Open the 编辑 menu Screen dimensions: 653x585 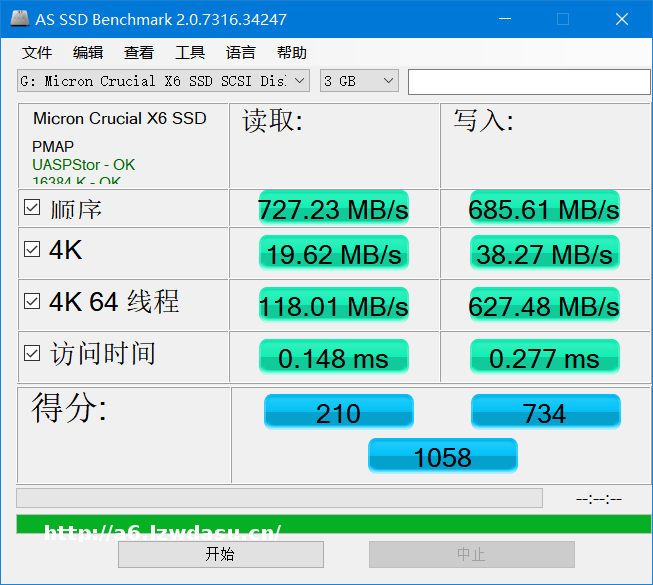[88, 53]
